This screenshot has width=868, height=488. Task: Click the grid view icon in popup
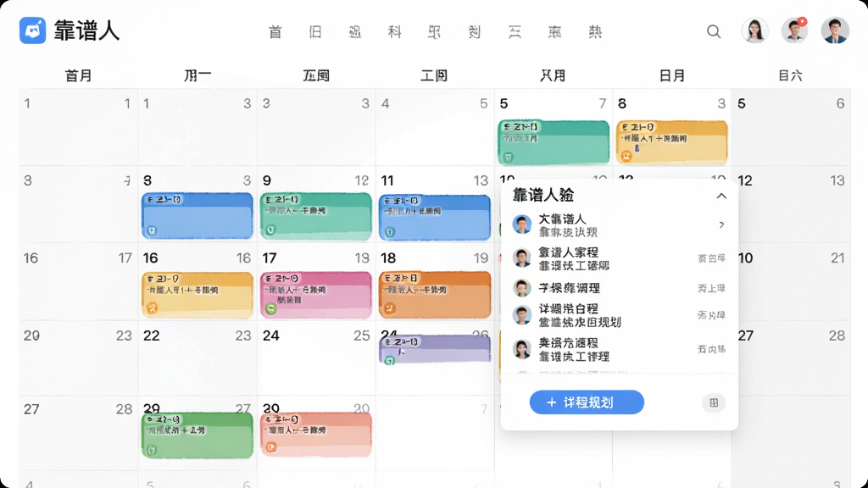714,402
